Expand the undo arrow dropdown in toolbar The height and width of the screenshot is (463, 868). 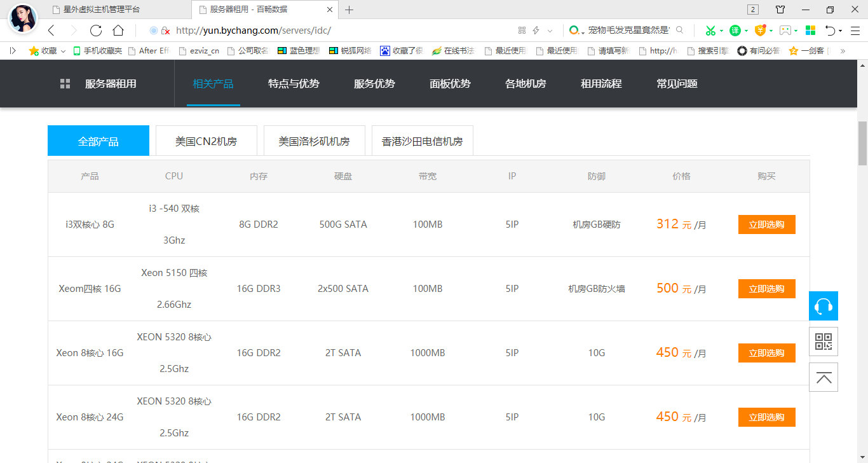pos(840,31)
